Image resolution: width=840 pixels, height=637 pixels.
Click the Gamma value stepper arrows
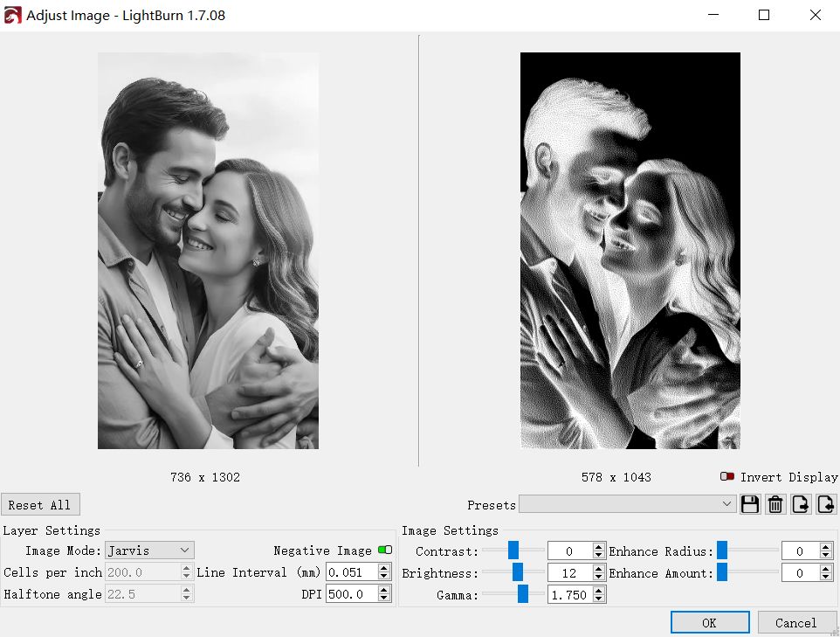click(x=598, y=595)
